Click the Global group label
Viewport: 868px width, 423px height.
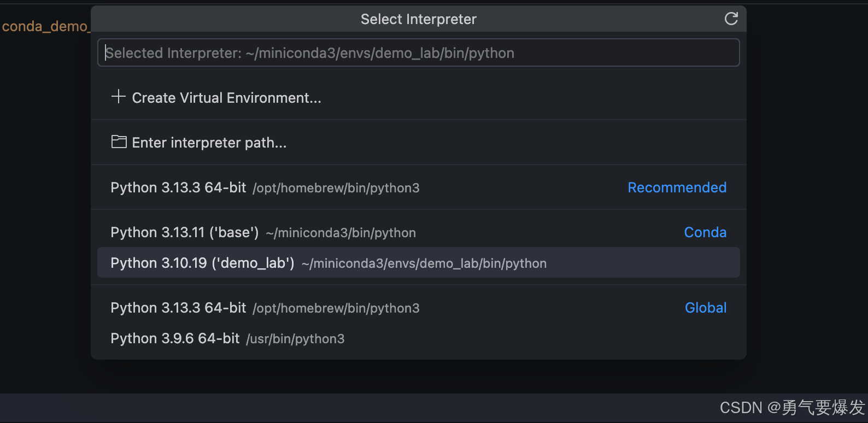click(706, 308)
